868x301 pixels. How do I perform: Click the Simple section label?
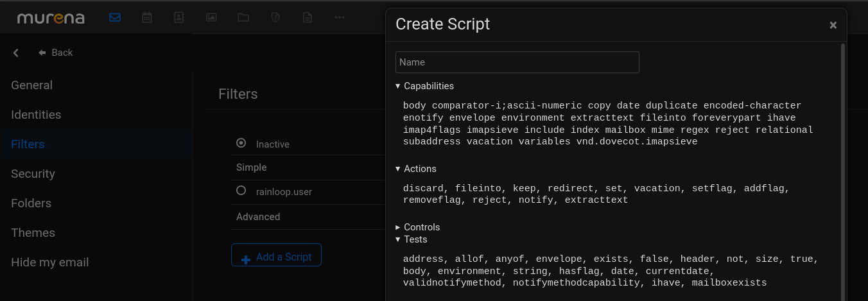click(252, 168)
